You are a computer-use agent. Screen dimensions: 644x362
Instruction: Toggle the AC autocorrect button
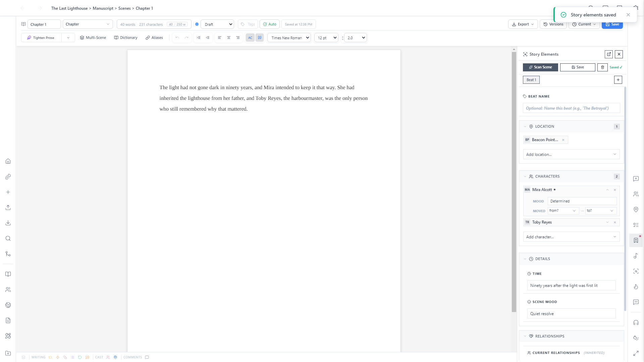pos(250,38)
